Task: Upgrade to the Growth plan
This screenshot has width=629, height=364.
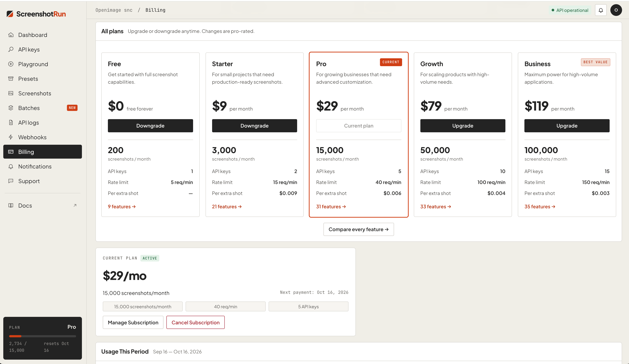Action: (462, 126)
